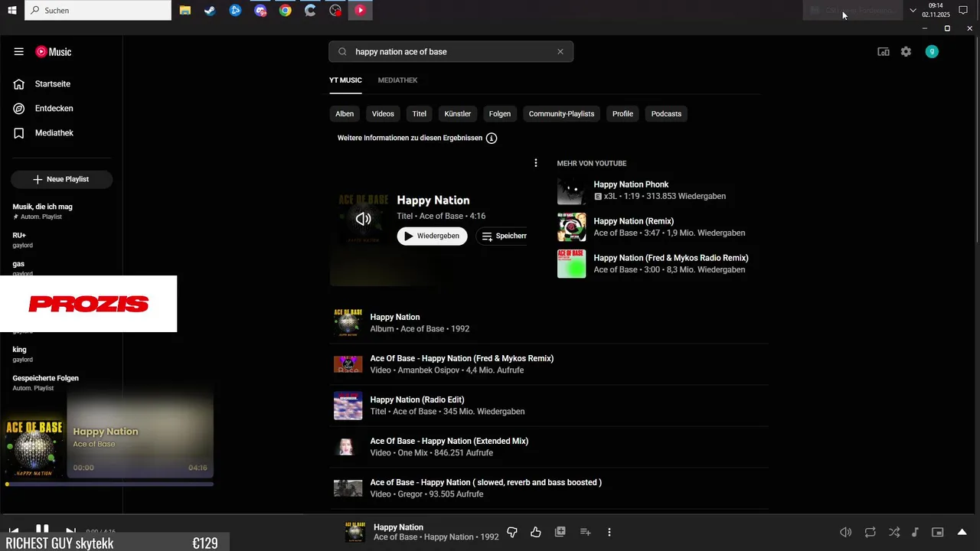
Task: Toggle shuffle mode
Action: click(x=894, y=532)
